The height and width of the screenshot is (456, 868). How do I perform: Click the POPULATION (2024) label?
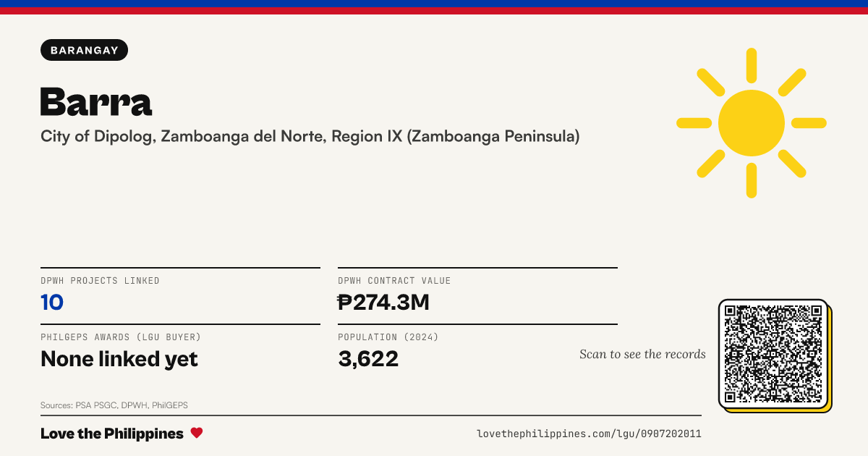point(388,337)
